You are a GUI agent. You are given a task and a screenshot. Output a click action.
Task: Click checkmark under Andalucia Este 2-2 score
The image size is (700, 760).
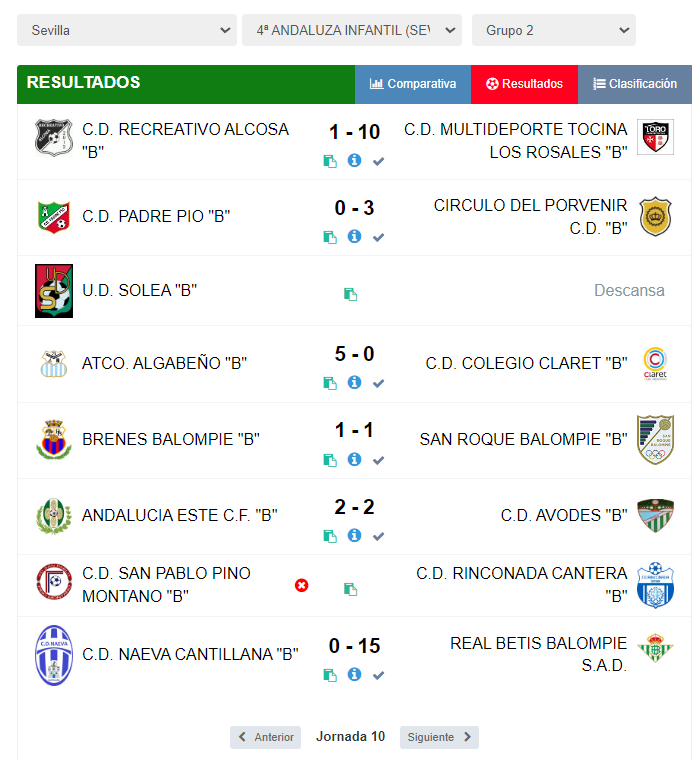point(379,536)
